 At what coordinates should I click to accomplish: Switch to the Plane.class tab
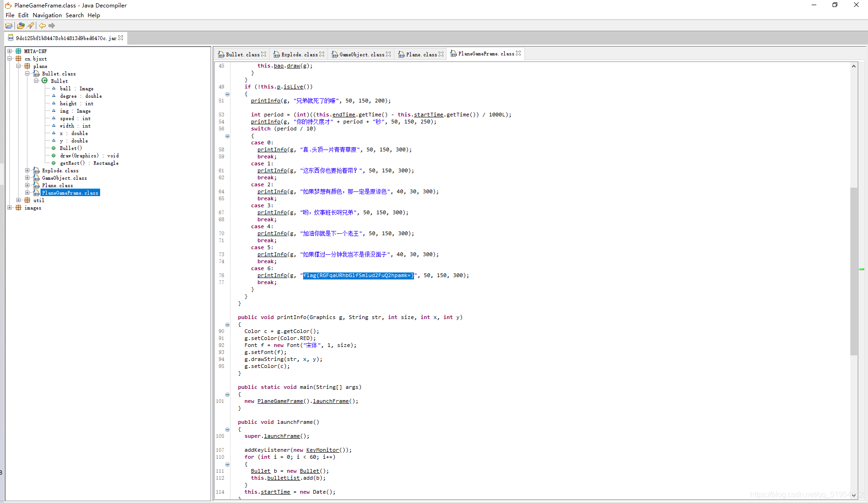point(421,54)
